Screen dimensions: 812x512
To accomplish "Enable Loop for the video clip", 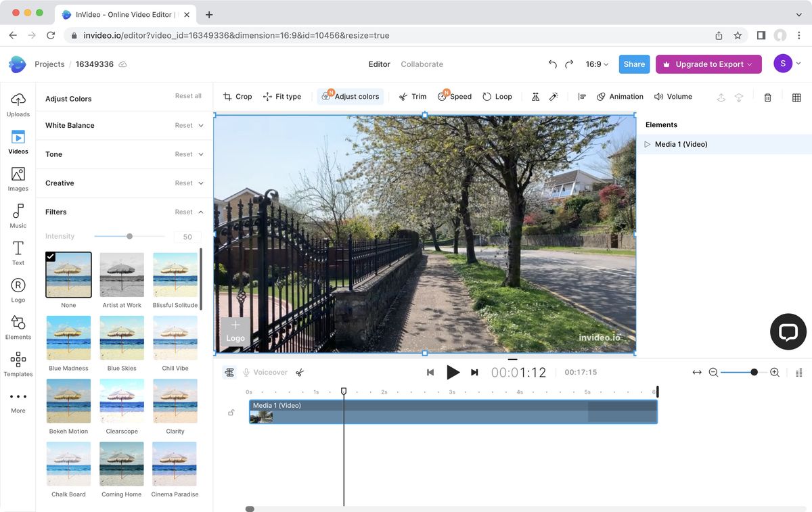I will coord(497,96).
